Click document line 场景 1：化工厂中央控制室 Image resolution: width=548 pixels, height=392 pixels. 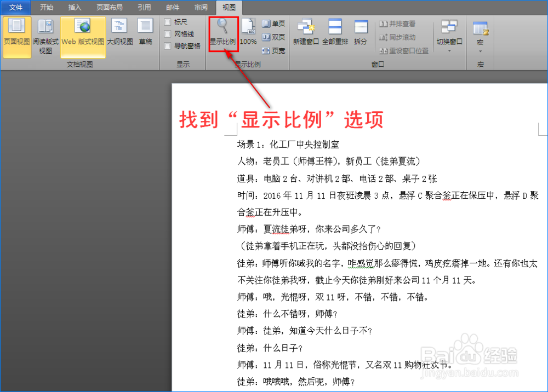(x=288, y=145)
